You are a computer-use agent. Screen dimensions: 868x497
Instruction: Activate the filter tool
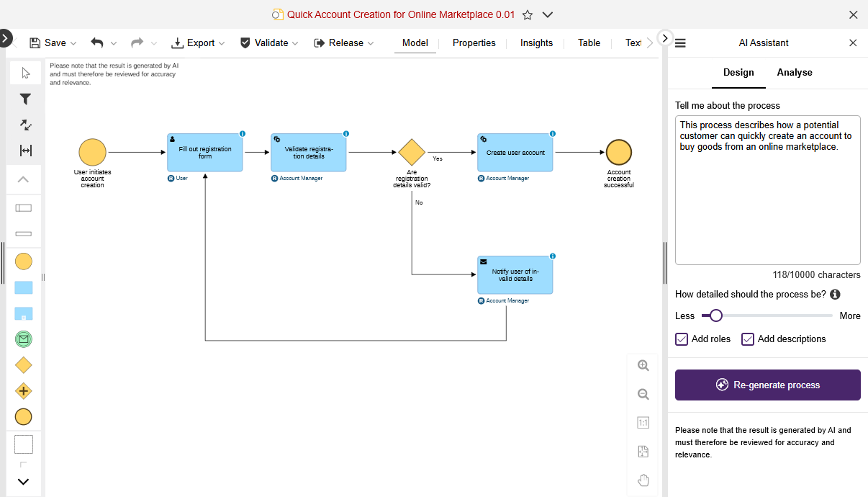click(24, 99)
